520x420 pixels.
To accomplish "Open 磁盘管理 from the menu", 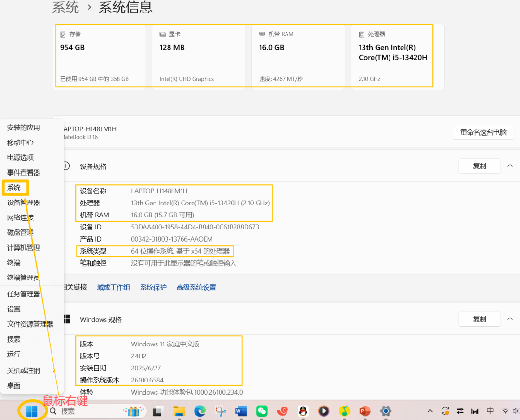I will point(20,233).
